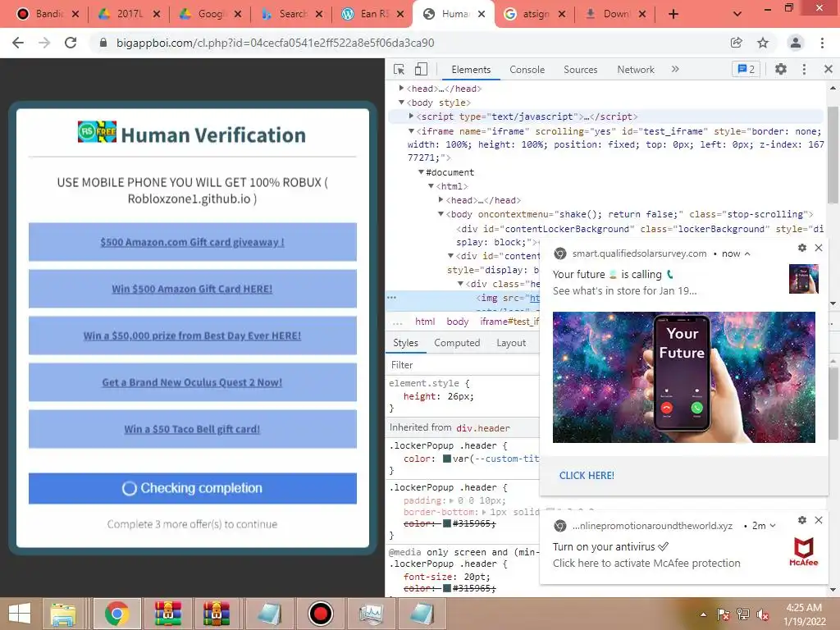Dismiss the qualifiedsolarsurvey notification with X
Screen dimensions: 840x630
[819, 248]
